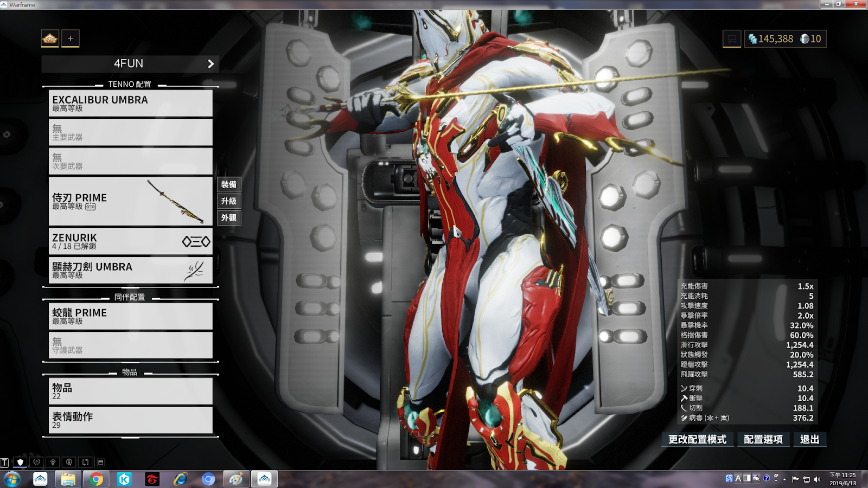Select the shield icon in bottom toolbar
Screen dimensions: 868x488
21,463
